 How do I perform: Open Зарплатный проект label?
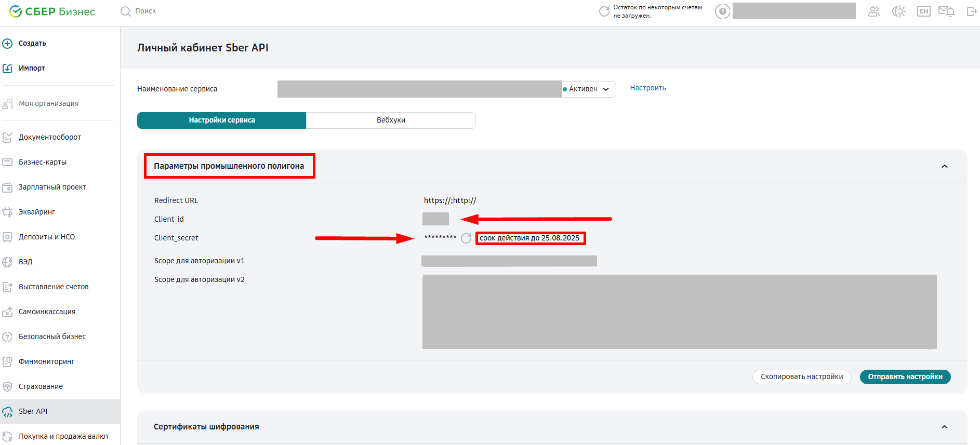(52, 187)
